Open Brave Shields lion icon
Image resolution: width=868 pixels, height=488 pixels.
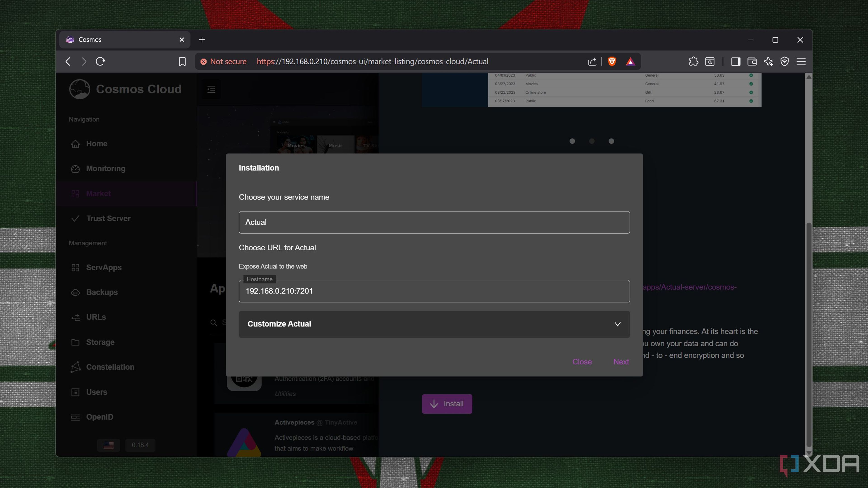[612, 62]
